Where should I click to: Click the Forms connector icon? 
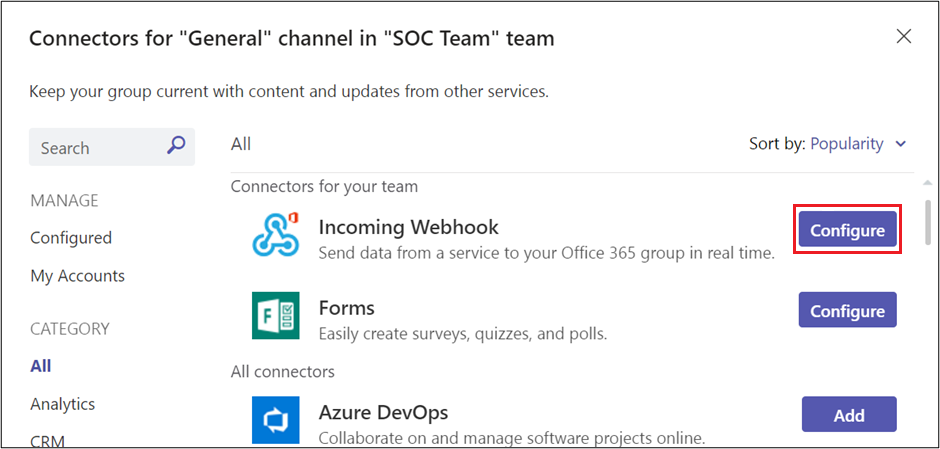coord(275,316)
